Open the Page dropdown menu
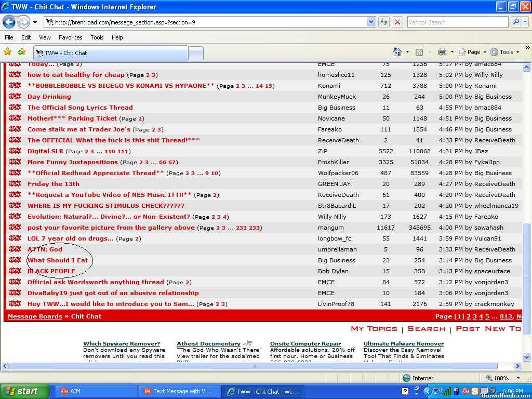 click(x=476, y=52)
